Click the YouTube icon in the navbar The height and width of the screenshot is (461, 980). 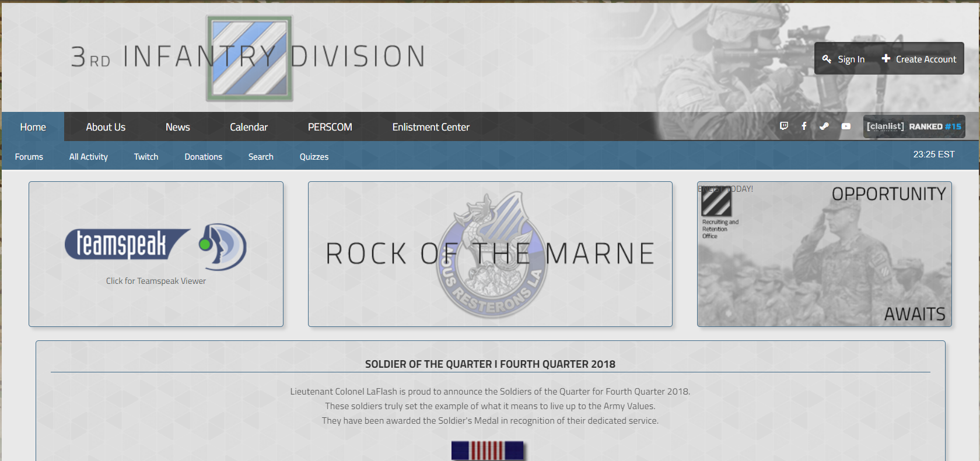[846, 126]
